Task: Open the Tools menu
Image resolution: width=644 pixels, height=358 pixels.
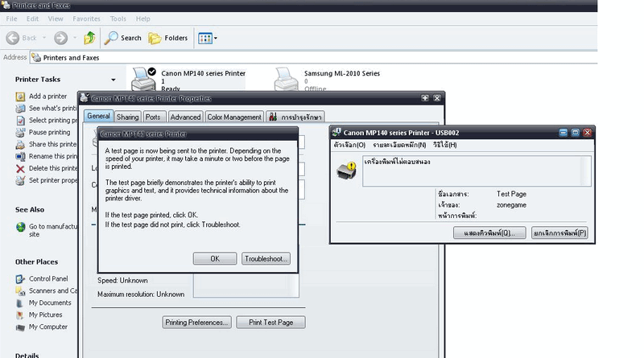Action: tap(118, 19)
